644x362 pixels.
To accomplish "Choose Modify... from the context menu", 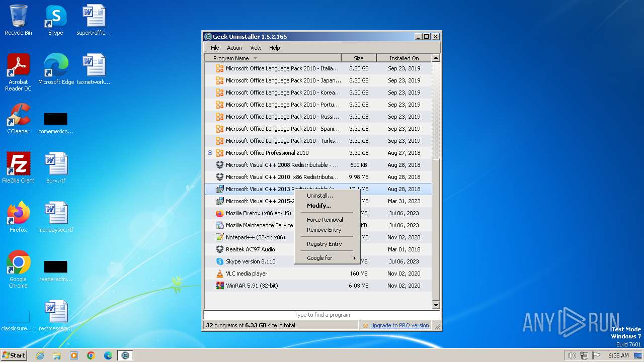I will tap(327, 206).
